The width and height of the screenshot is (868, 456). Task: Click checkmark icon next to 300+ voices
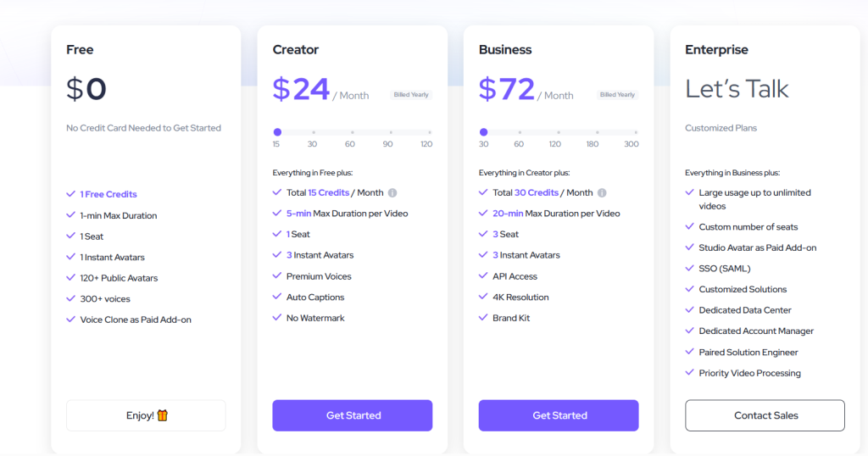71,298
